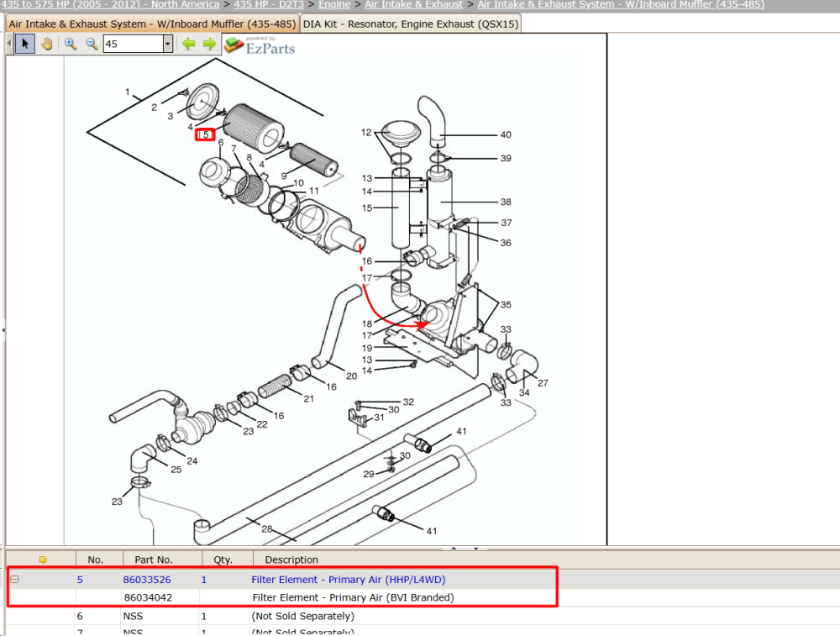Click the zoom out magnifier
The height and width of the screenshot is (636, 840).
[x=92, y=44]
